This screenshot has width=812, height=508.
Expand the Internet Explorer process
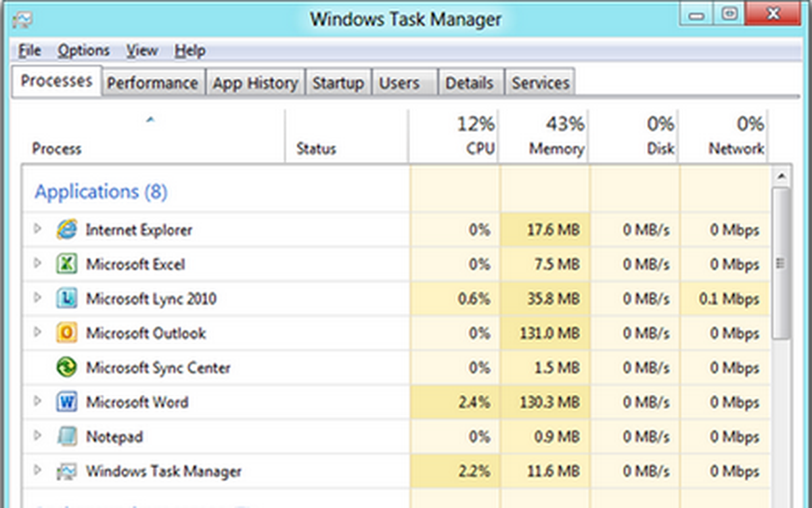point(38,230)
